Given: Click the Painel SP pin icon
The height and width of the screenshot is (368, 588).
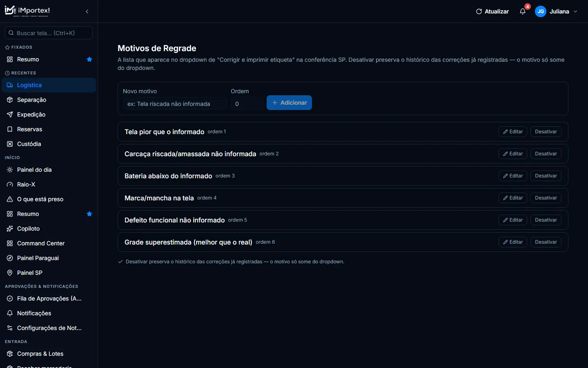Looking at the screenshot, I should tap(10, 273).
